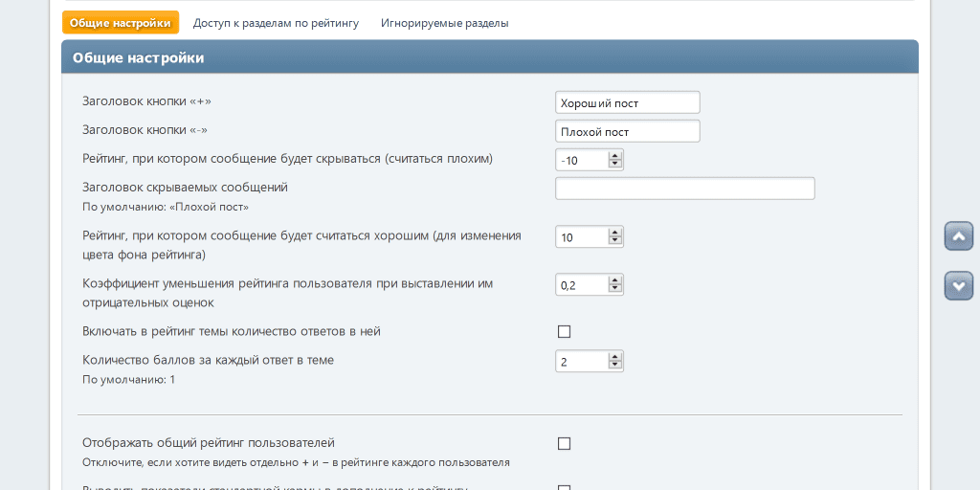The height and width of the screenshot is (490, 980).
Task: Decrease the good post rating threshold
Action: (615, 241)
